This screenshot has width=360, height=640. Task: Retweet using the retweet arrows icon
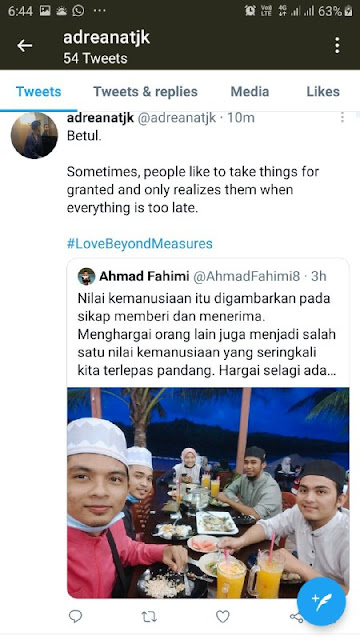(149, 616)
